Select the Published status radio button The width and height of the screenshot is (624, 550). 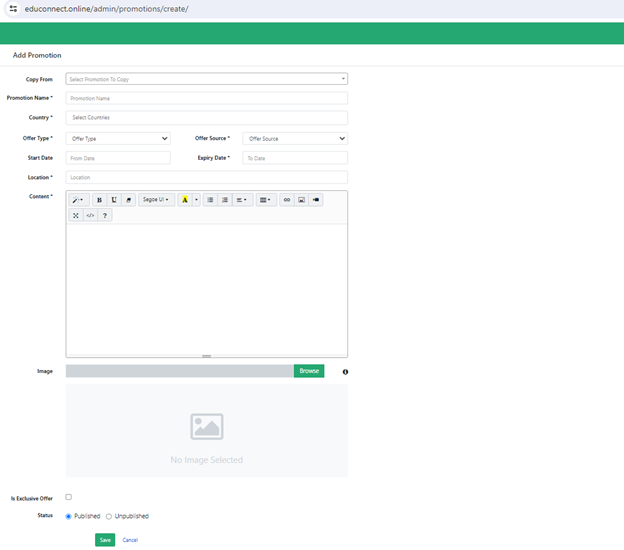[68, 516]
